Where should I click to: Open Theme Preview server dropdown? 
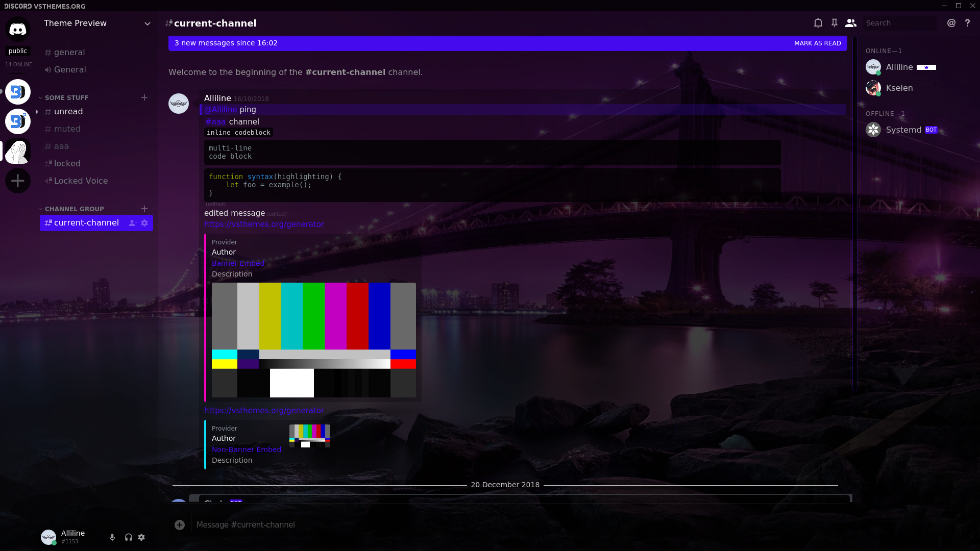[x=96, y=23]
